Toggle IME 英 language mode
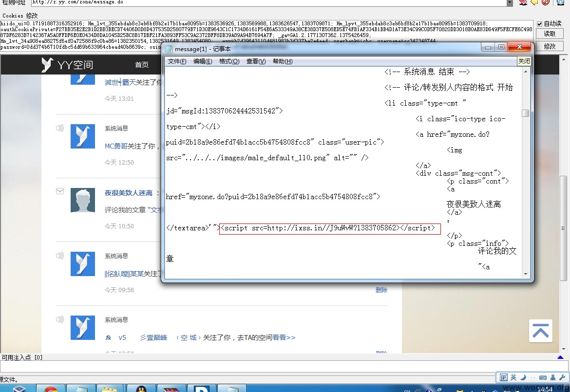This screenshot has width=570, height=392. (x=513, y=377)
